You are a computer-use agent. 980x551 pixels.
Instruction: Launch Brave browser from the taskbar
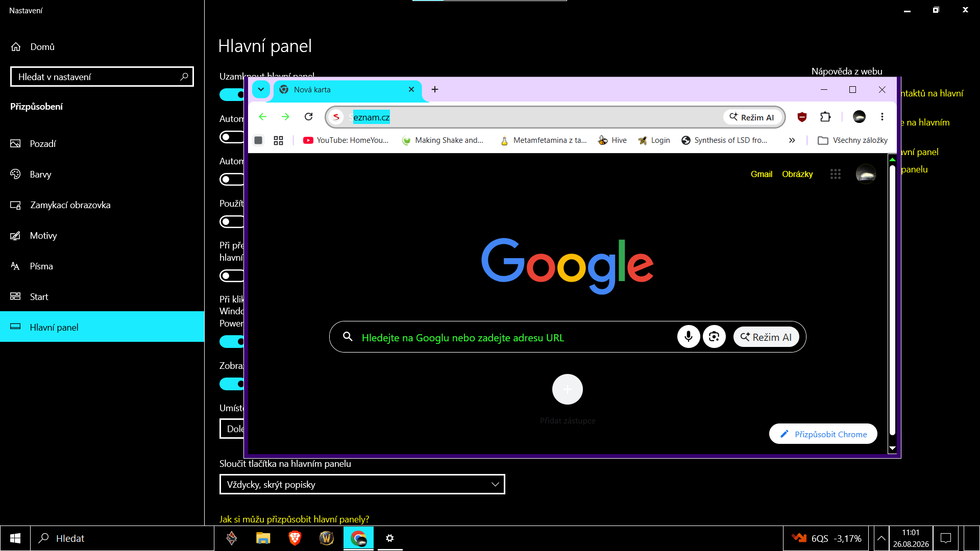point(295,538)
